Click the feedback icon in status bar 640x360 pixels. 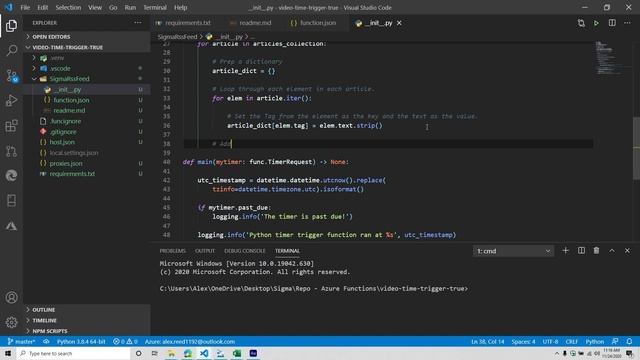[615, 342]
